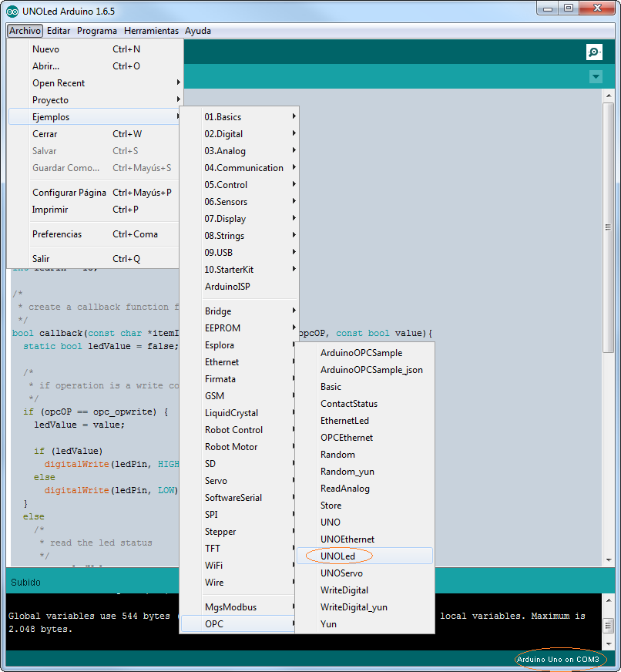
Task: Expand the 04.Communication examples
Action: pos(239,168)
